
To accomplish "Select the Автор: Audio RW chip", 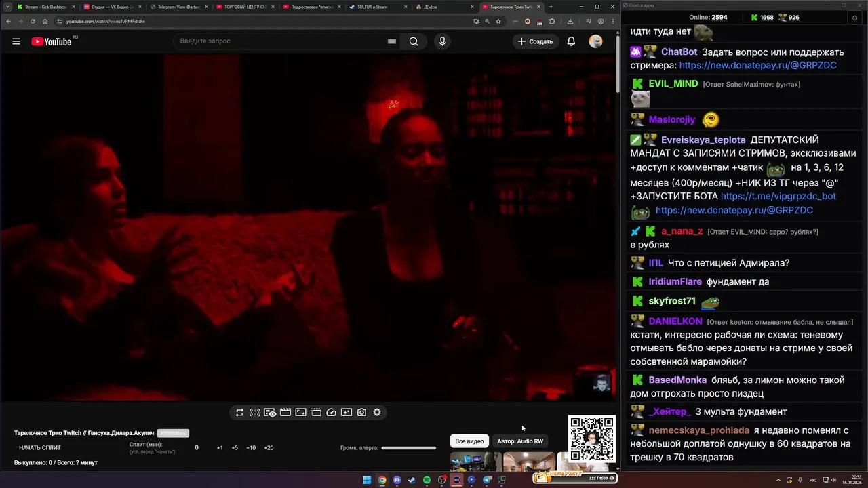I will pos(520,441).
